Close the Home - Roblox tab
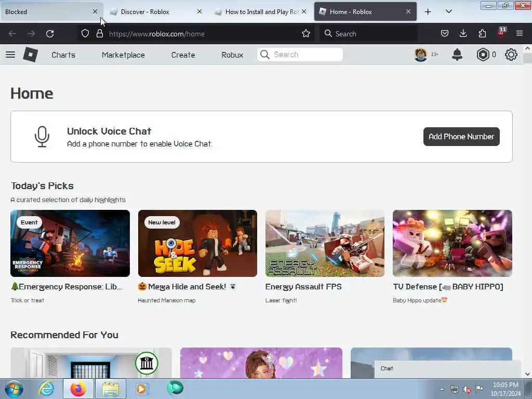Viewport: 532px width, 399px height. (408, 11)
